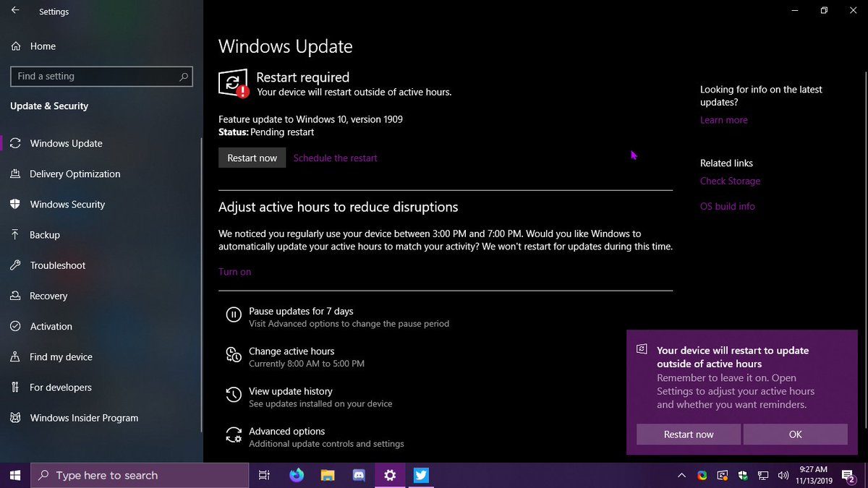
Task: Return to Settings Home
Action: (x=43, y=46)
